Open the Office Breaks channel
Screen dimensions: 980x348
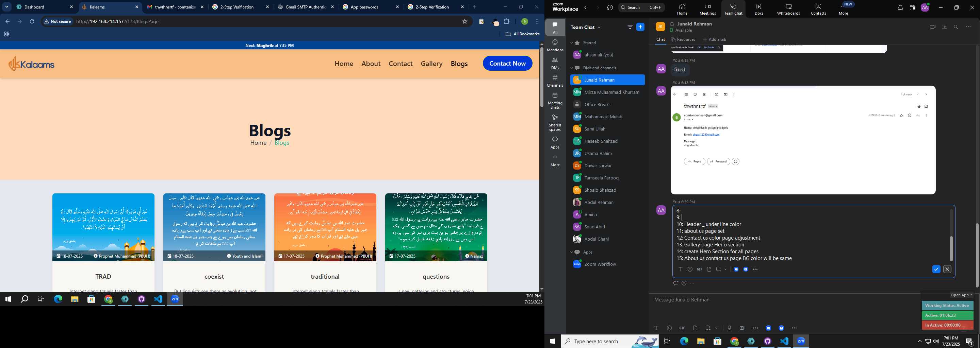point(607,104)
